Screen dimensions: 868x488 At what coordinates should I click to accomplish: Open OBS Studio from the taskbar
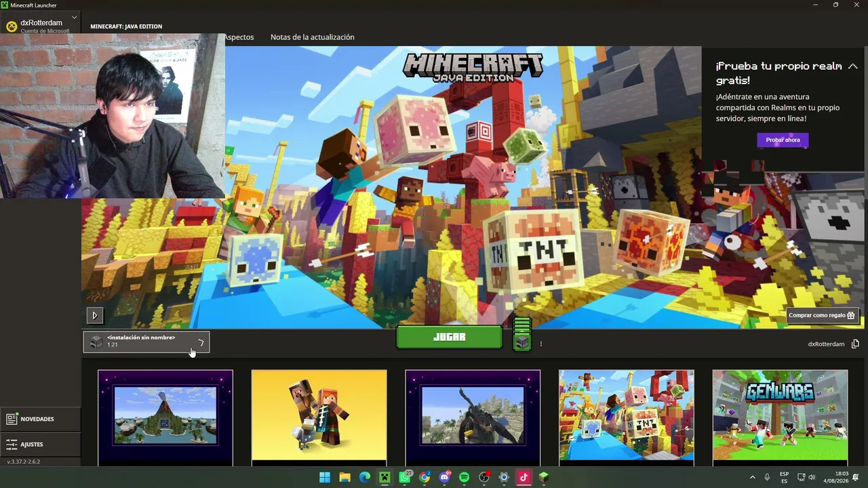484,477
